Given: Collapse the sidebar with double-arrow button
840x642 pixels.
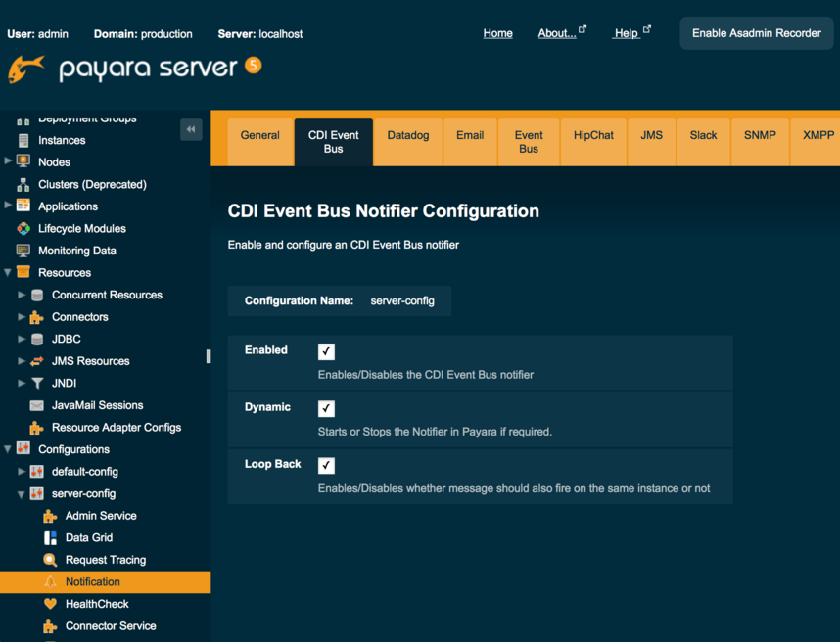Looking at the screenshot, I should click(x=191, y=129).
